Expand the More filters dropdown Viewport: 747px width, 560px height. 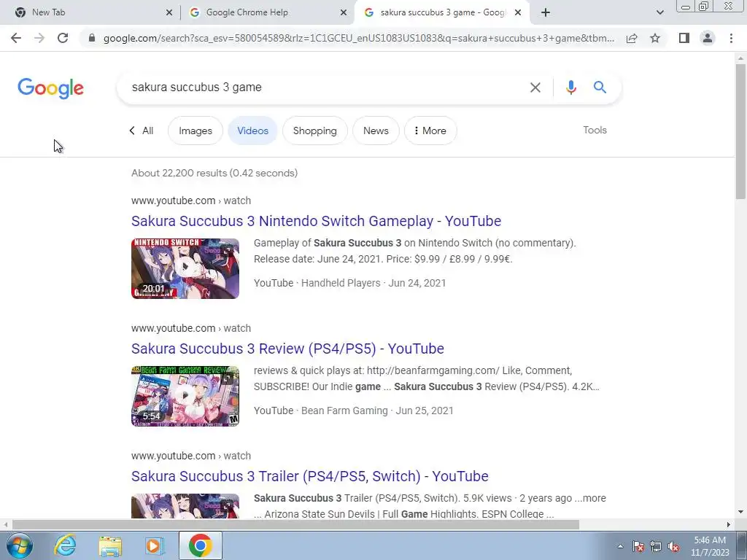tap(430, 131)
